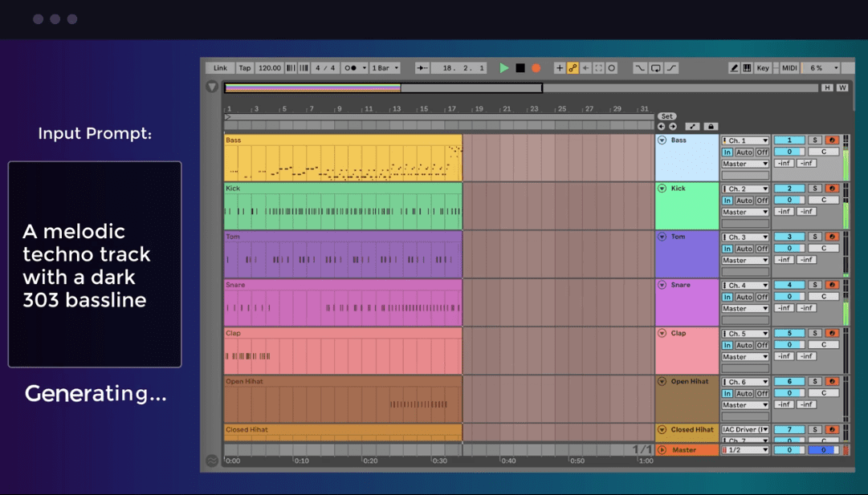Toggle the Punch-In switch icon

click(640, 68)
